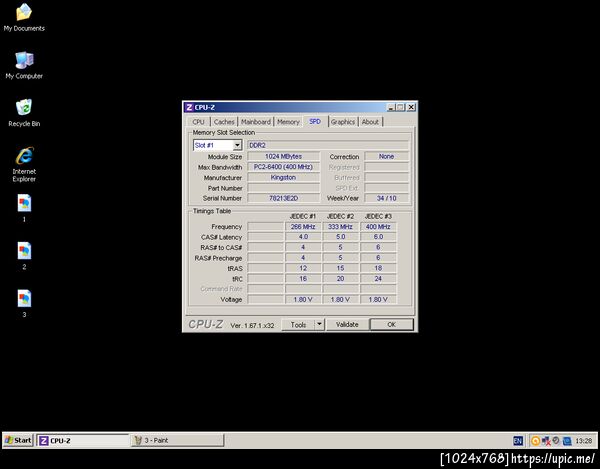Click Correction value None
This screenshot has width=600, height=469.
coord(386,156)
